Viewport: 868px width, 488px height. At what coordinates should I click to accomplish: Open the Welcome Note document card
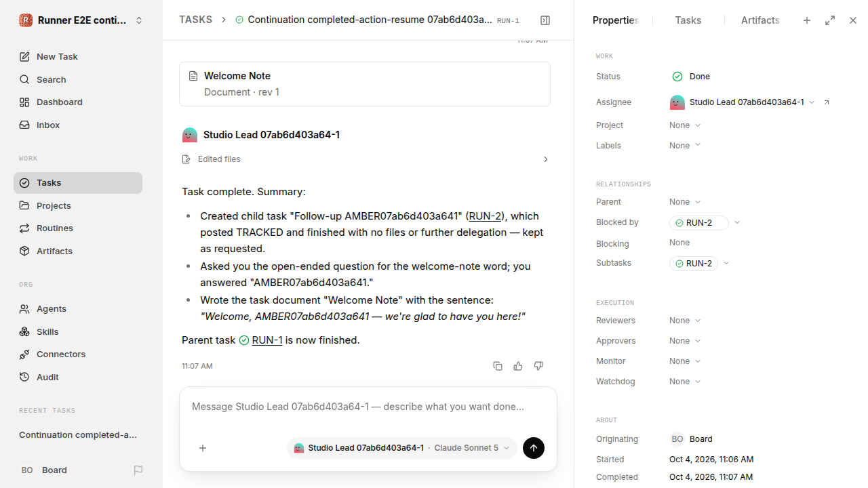365,84
